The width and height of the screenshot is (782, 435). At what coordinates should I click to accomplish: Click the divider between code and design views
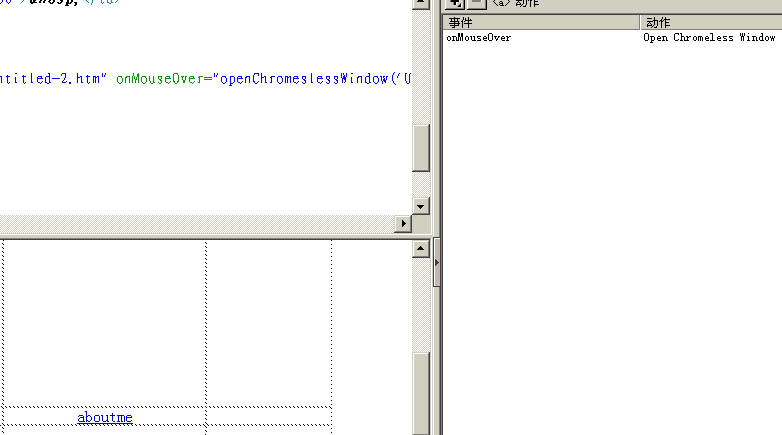tap(200, 236)
